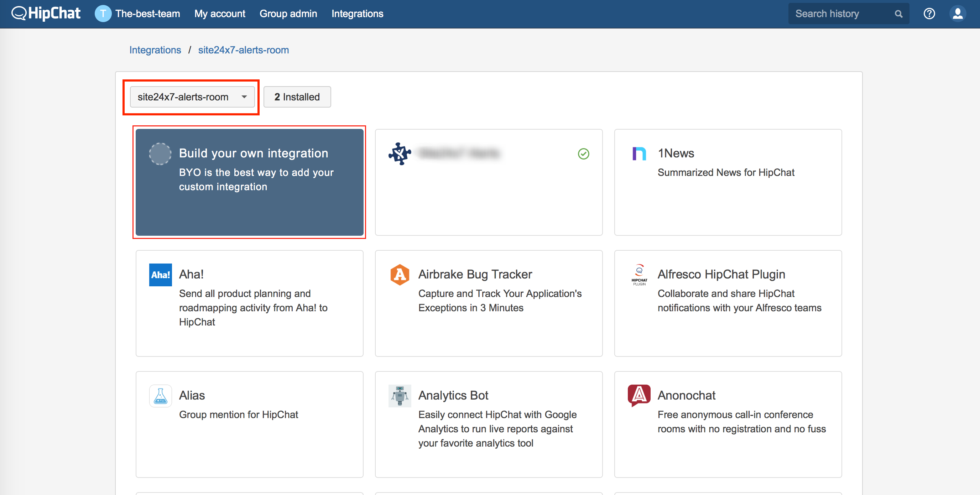Viewport: 980px width, 495px height.
Task: Click Alias flask icon
Action: pyautogui.click(x=160, y=396)
